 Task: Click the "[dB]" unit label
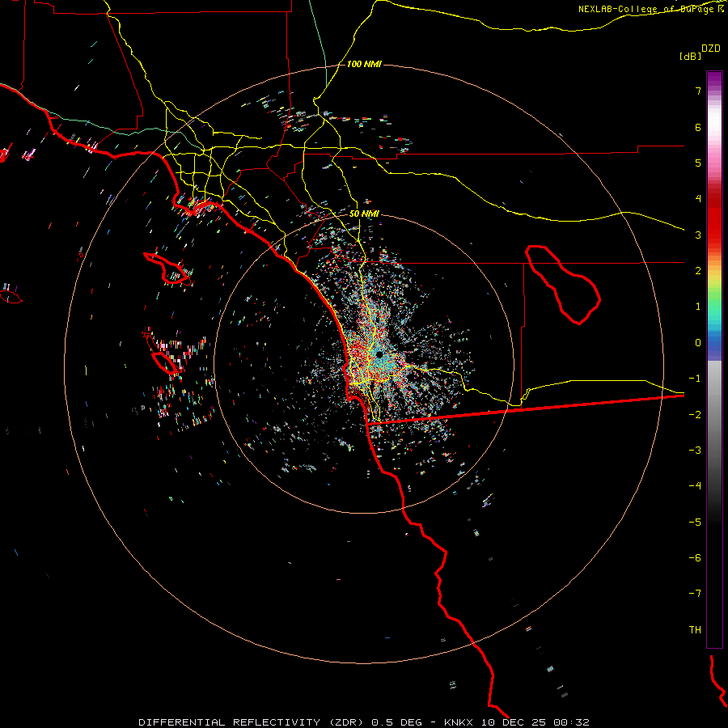pos(690,56)
